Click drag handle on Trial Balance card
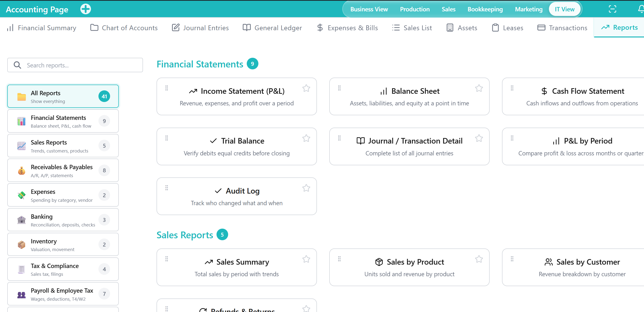 166,138
